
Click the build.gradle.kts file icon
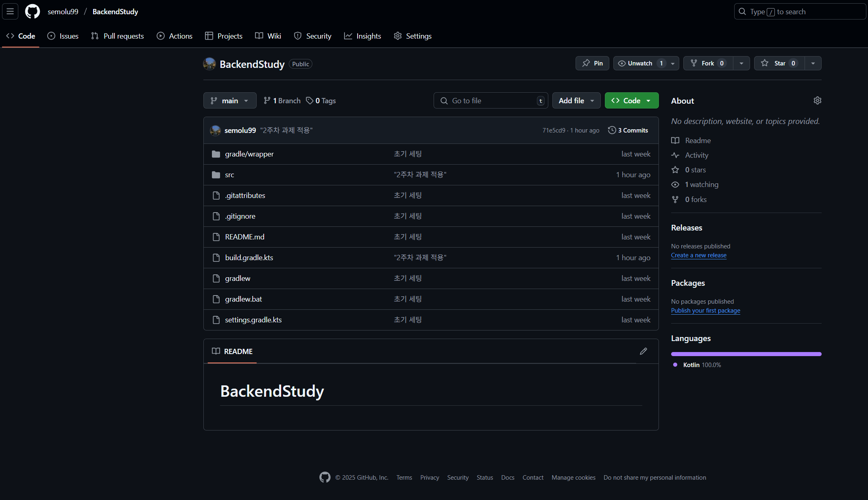(x=216, y=258)
